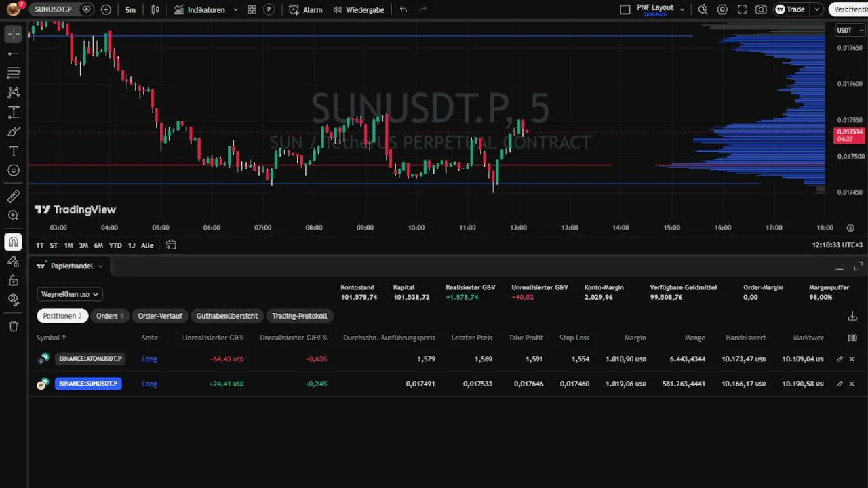Viewport: 868px width, 488px height.
Task: Select the brush drawing tool
Action: 14,131
